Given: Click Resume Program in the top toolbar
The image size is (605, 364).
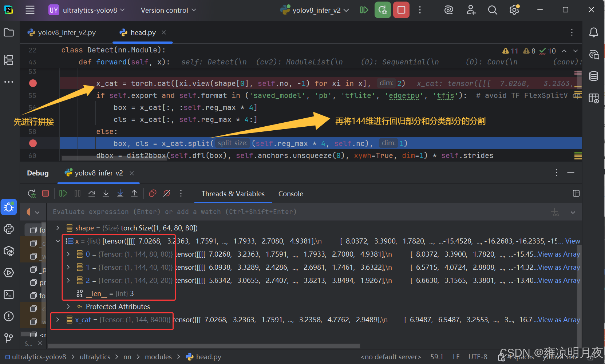Looking at the screenshot, I should [364, 10].
